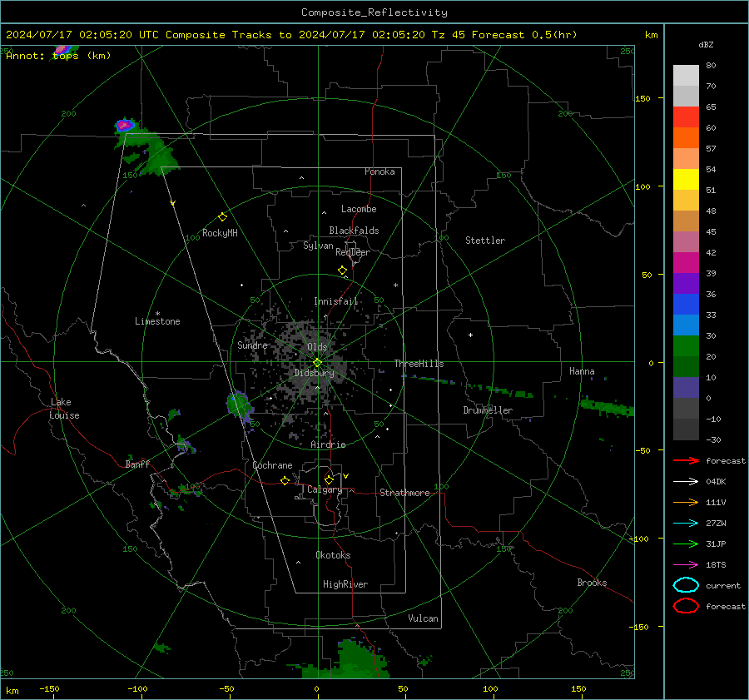This screenshot has width=749, height=700.
Task: Click the Composite_Reflectivity title
Action: click(x=374, y=12)
